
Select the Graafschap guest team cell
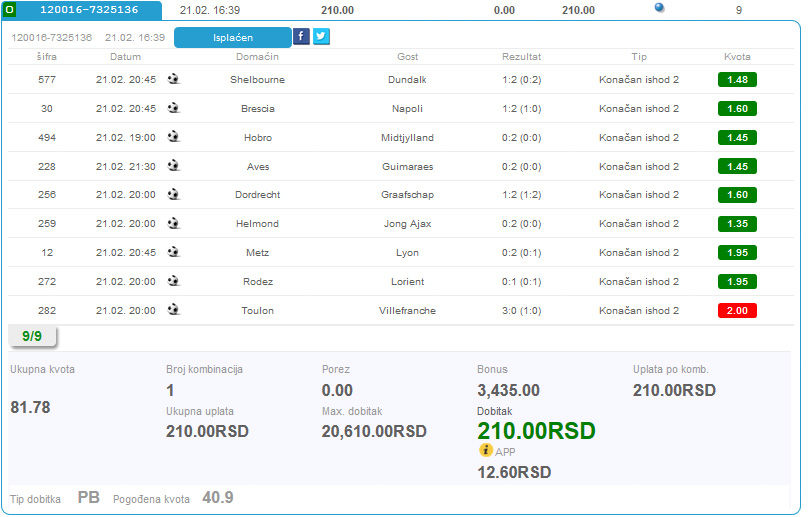[x=408, y=195]
